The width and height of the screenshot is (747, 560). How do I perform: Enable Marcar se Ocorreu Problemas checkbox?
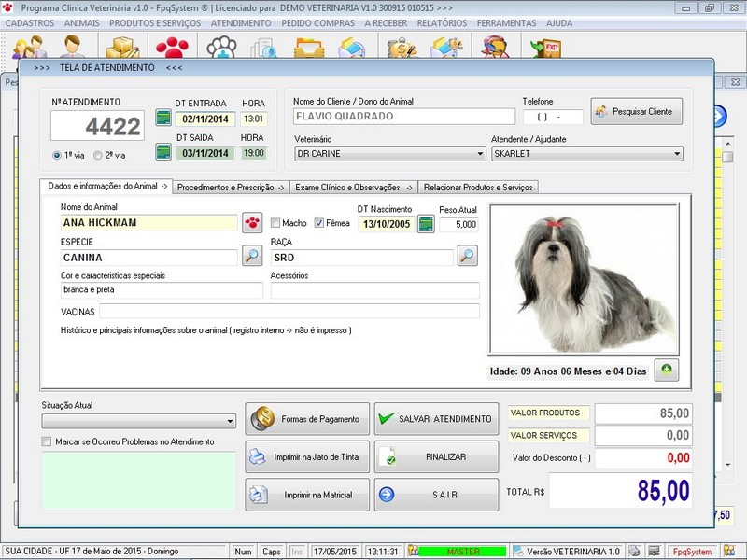coord(48,441)
